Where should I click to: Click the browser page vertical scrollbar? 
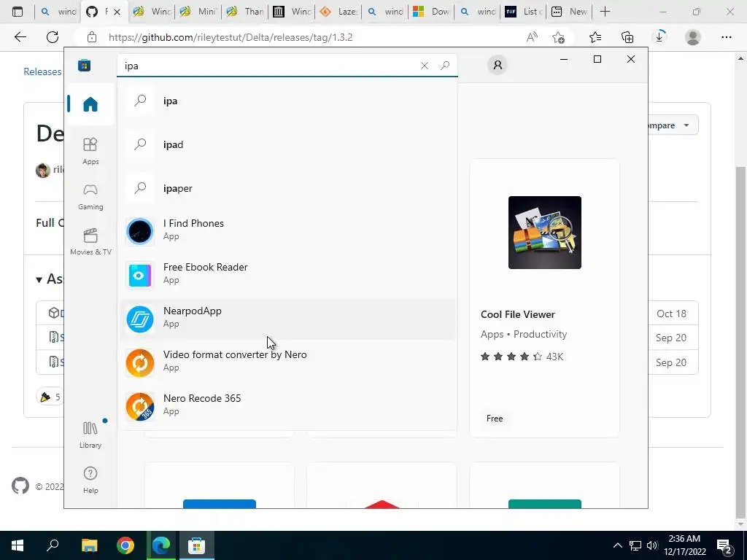(740, 341)
